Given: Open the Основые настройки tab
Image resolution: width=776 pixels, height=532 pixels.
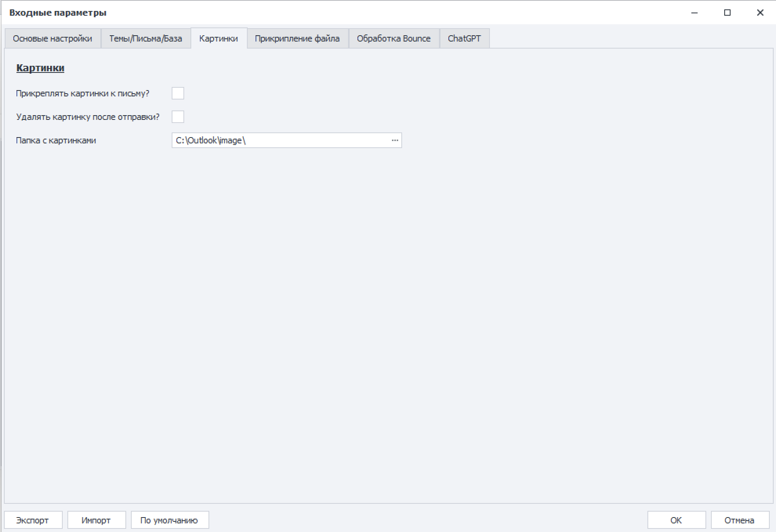Looking at the screenshot, I should [x=53, y=38].
